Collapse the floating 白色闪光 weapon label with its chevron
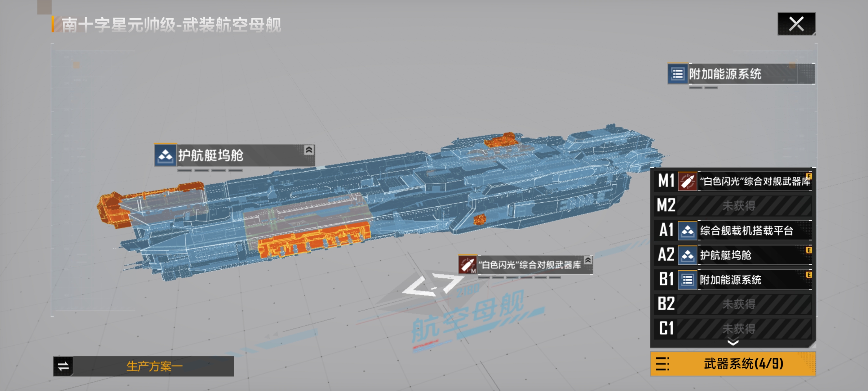 588,260
